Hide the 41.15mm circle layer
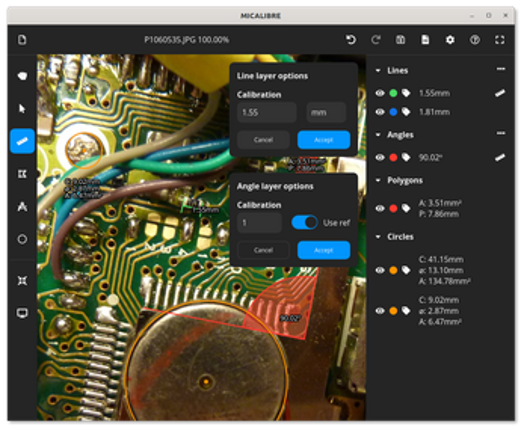This screenshot has width=524, height=430. (x=380, y=270)
